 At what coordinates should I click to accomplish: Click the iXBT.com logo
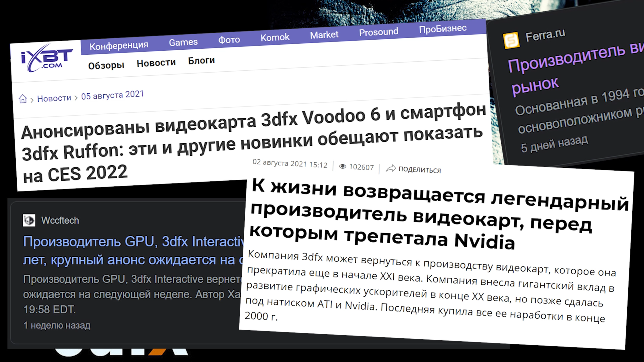point(47,58)
